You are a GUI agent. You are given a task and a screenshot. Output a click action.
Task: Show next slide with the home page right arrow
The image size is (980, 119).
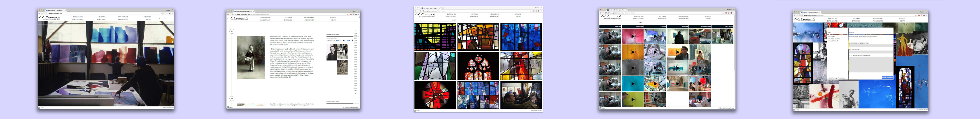point(165,18)
